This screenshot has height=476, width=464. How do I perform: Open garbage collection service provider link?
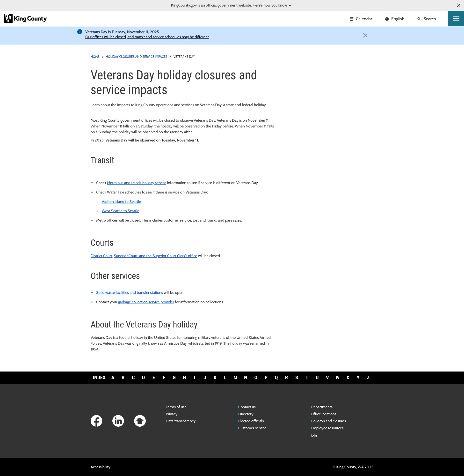tap(146, 302)
